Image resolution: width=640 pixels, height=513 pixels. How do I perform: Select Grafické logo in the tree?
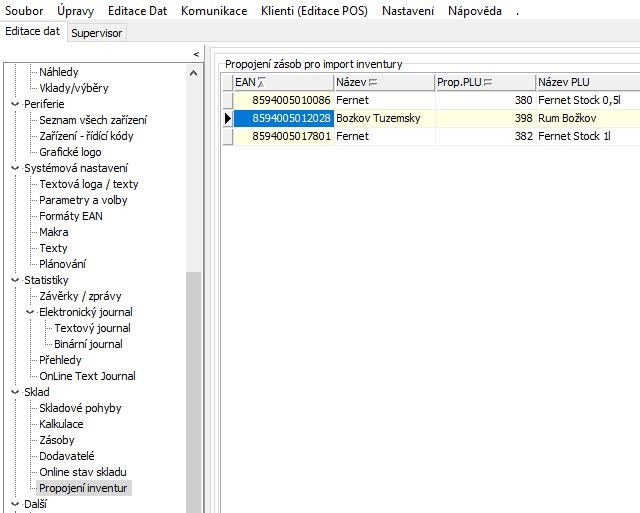tap(69, 152)
